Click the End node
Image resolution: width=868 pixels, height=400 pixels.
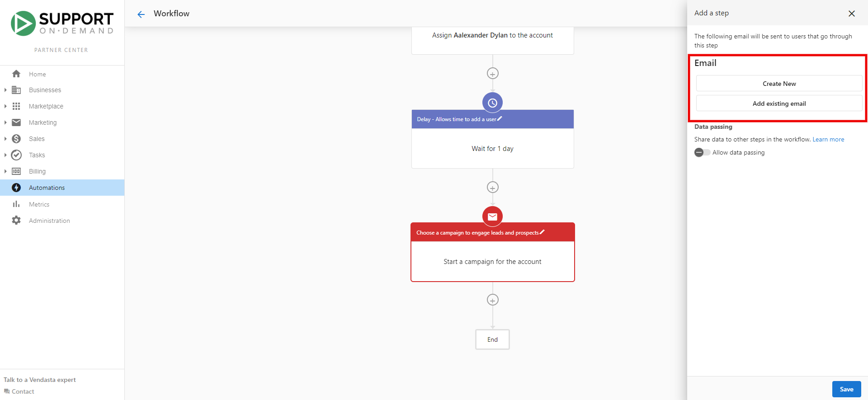tap(492, 339)
